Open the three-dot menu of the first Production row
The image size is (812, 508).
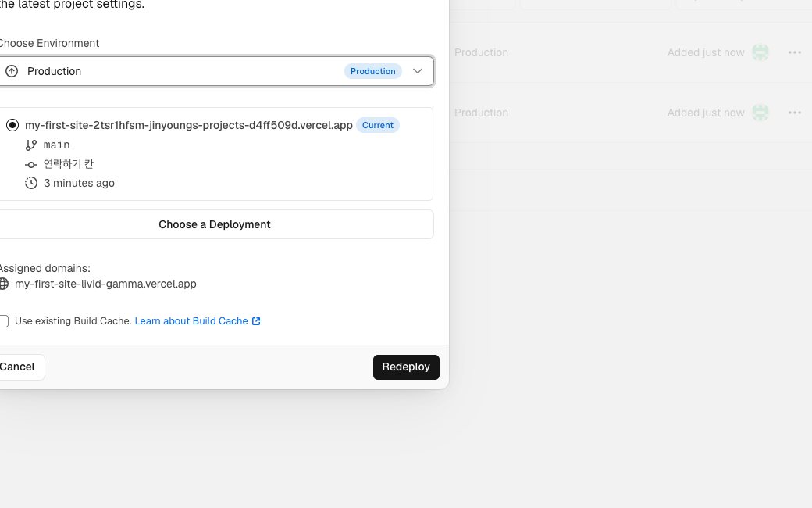click(x=795, y=52)
